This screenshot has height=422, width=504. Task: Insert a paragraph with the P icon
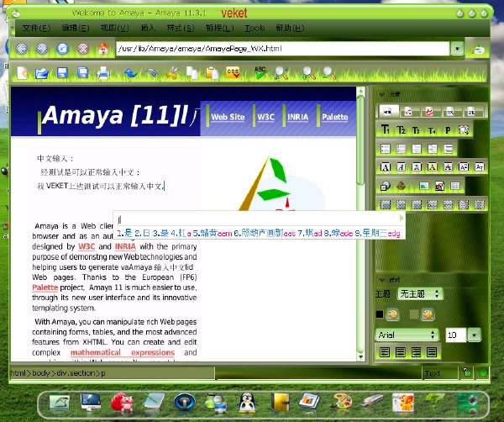(x=448, y=130)
